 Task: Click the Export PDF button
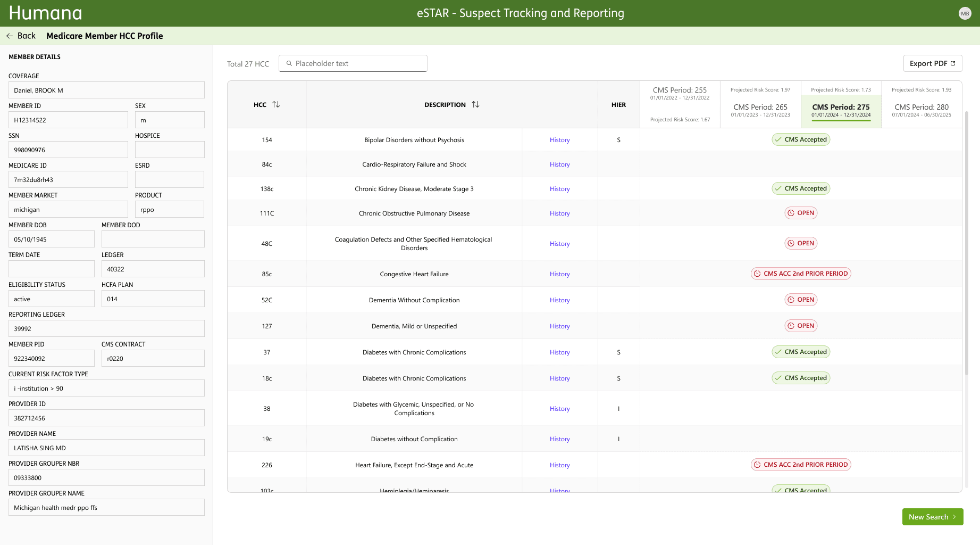933,63
